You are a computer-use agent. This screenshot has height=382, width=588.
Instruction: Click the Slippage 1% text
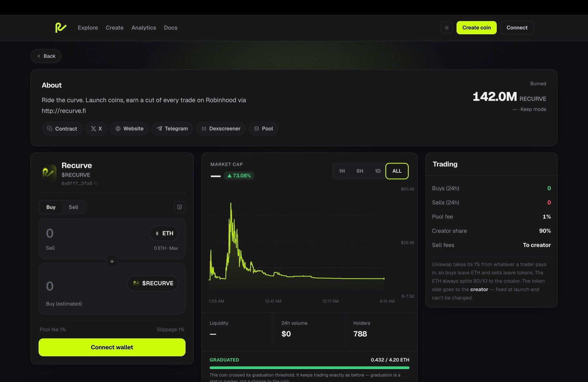(171, 329)
